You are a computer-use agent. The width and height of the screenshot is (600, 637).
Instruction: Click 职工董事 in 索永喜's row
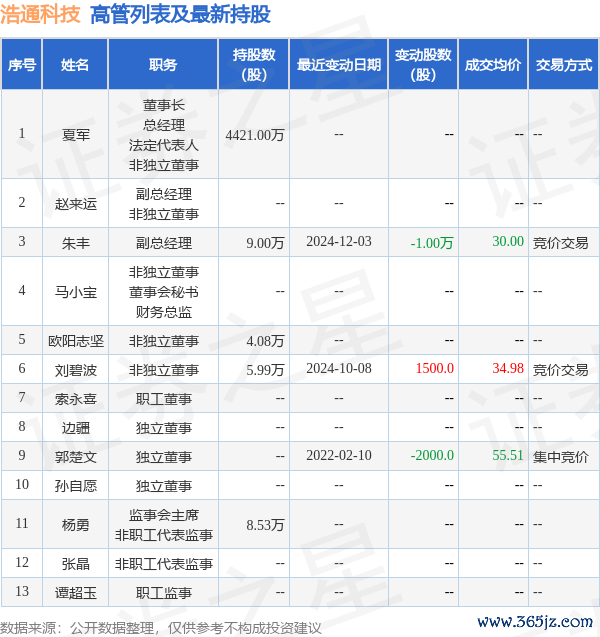click(x=164, y=399)
